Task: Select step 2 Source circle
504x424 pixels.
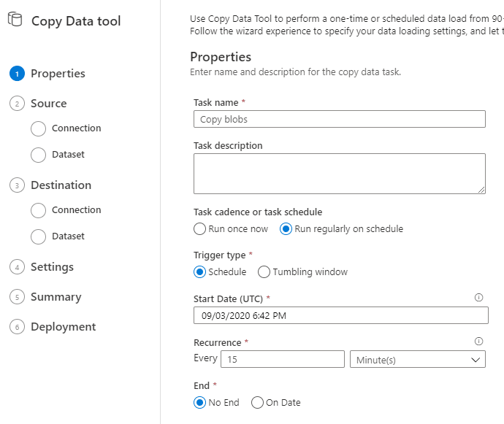Action: [17, 104]
